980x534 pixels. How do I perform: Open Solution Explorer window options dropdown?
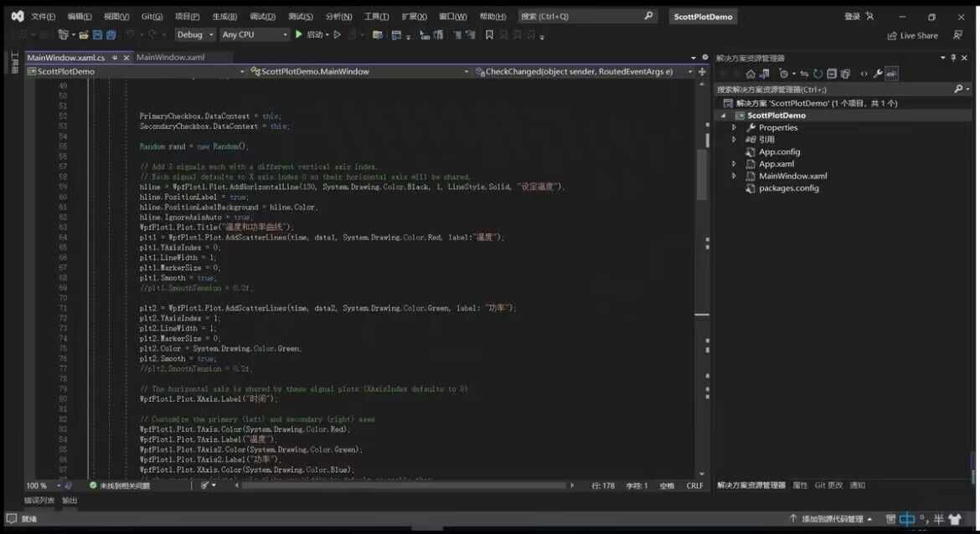click(942, 58)
